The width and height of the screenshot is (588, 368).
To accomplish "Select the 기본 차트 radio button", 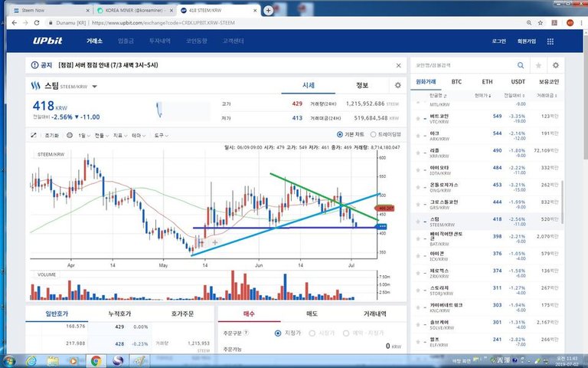I will (x=340, y=134).
